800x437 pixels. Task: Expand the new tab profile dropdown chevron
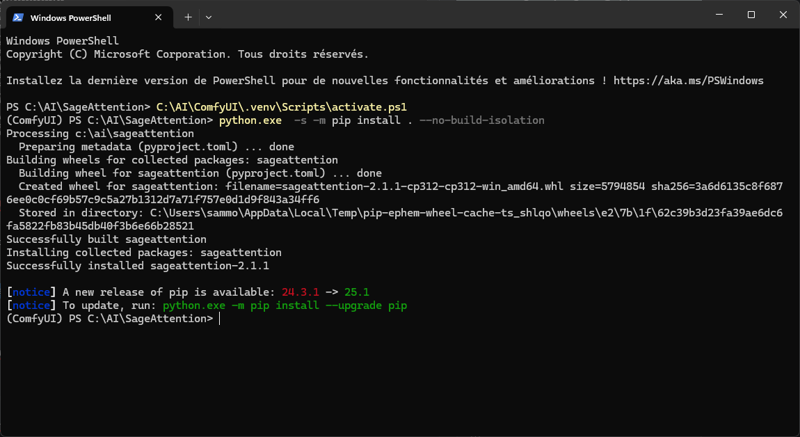click(x=208, y=17)
